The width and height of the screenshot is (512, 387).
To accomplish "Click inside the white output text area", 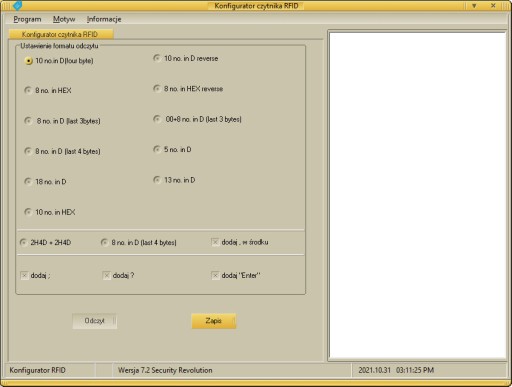I will click(x=417, y=195).
